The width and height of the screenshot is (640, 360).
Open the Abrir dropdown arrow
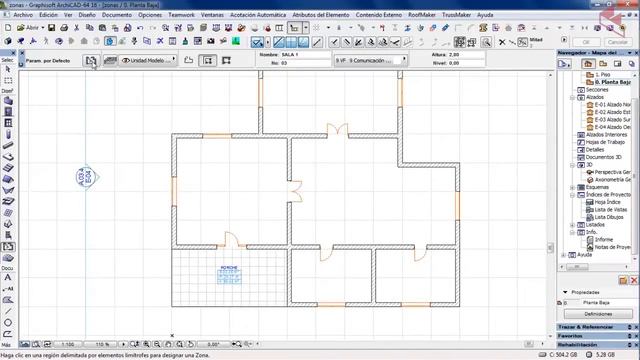(x=42, y=28)
